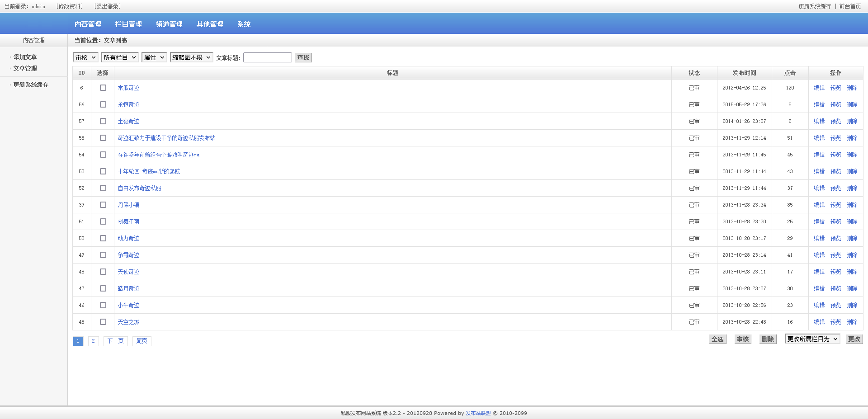
Task: Go to page 2 of list
Action: tap(93, 341)
